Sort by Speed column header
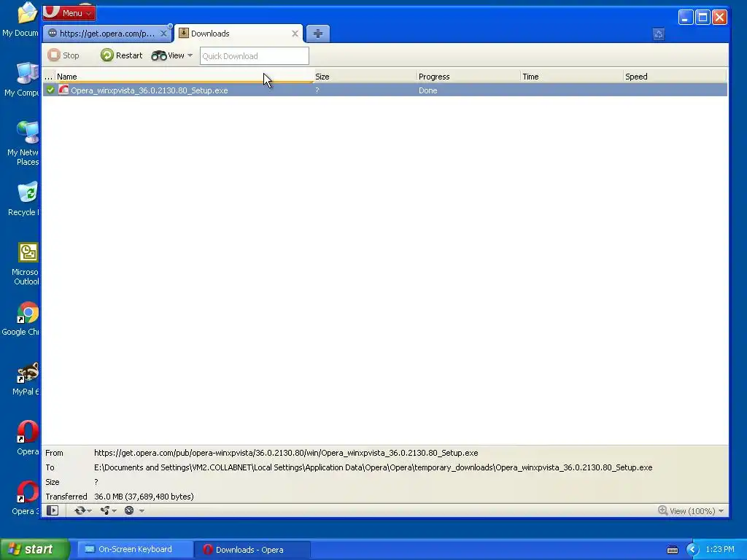This screenshot has width=747, height=560. click(x=675, y=76)
